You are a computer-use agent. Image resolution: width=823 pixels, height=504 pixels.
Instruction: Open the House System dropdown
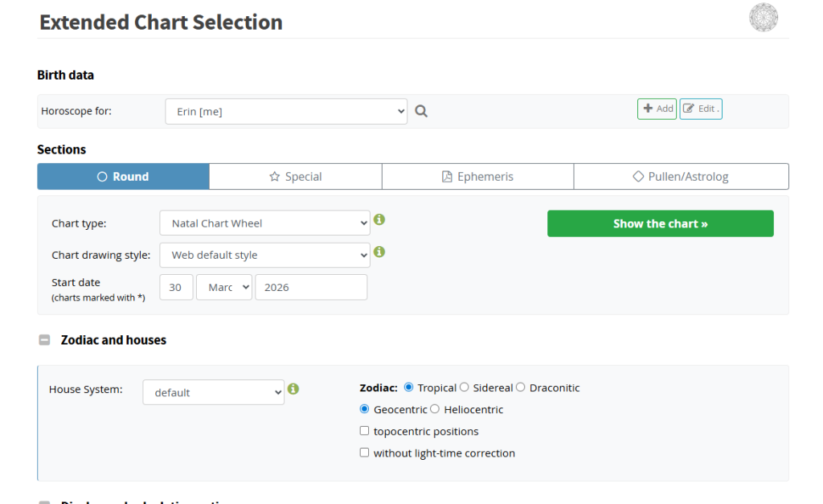pos(213,392)
